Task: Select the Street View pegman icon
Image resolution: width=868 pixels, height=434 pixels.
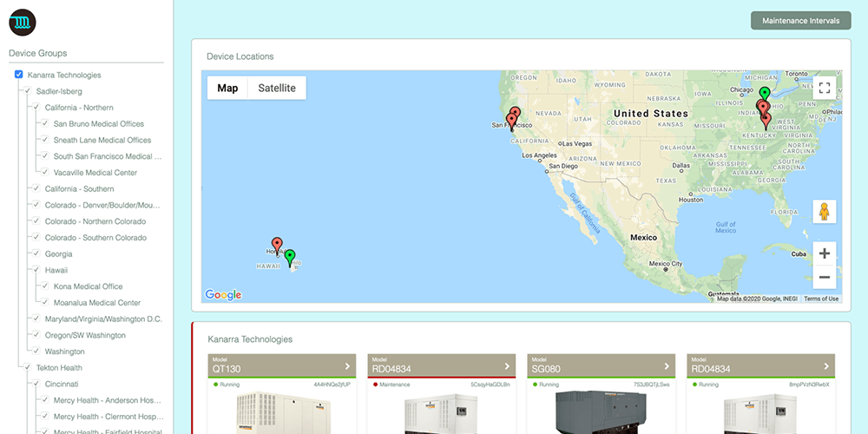Action: (825, 212)
